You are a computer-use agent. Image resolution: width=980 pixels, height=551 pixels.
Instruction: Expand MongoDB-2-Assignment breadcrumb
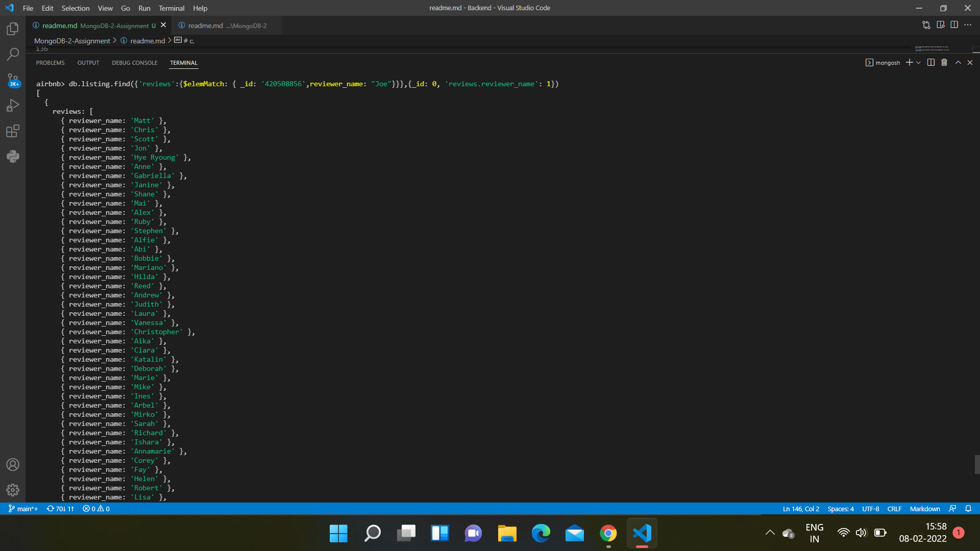point(72,41)
